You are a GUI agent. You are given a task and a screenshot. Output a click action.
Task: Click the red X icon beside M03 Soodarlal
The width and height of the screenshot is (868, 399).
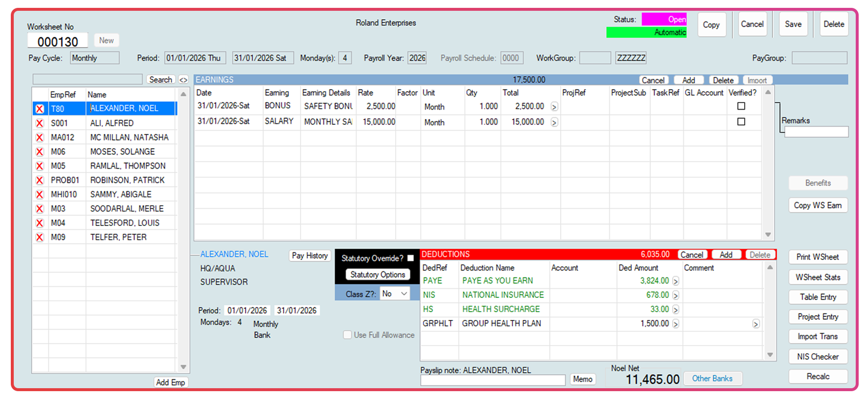[40, 209]
